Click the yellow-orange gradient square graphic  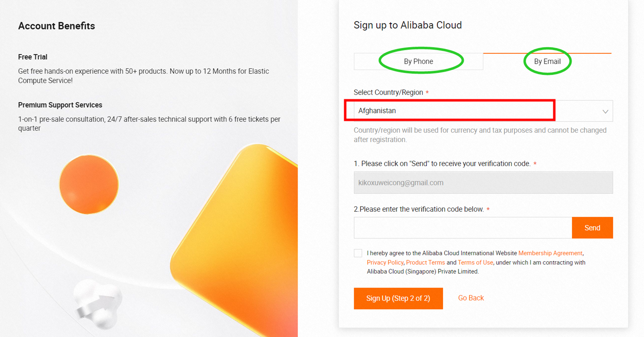point(240,240)
